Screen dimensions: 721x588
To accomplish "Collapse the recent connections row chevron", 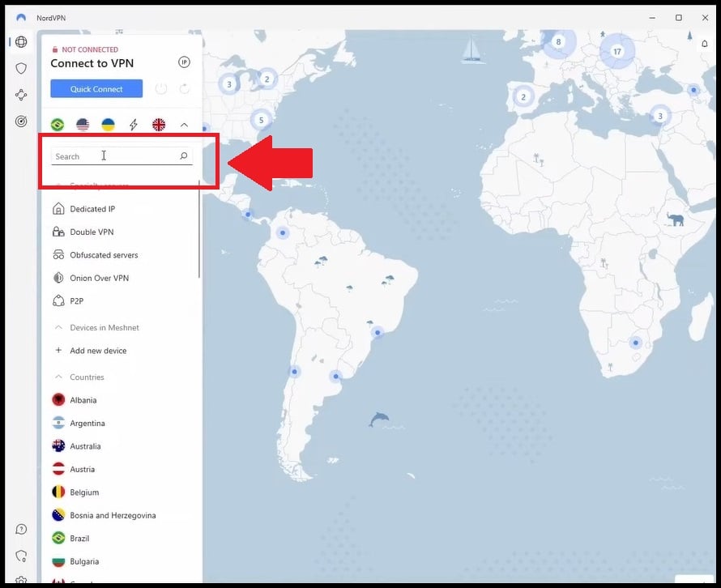I will [184, 125].
